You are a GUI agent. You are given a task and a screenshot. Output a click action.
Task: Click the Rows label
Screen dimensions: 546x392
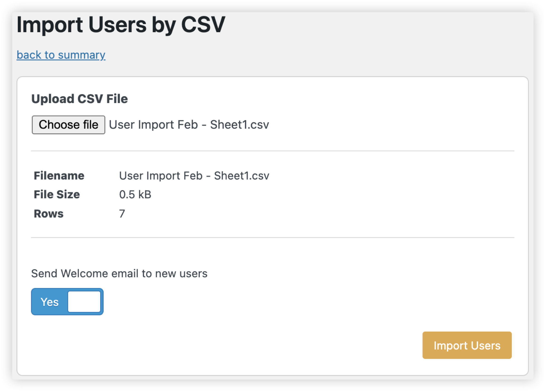49,214
